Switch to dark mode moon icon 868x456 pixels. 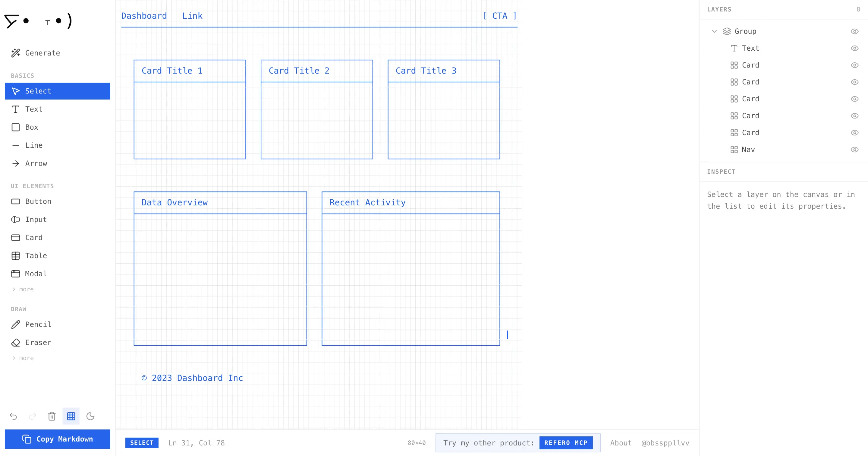coord(90,416)
